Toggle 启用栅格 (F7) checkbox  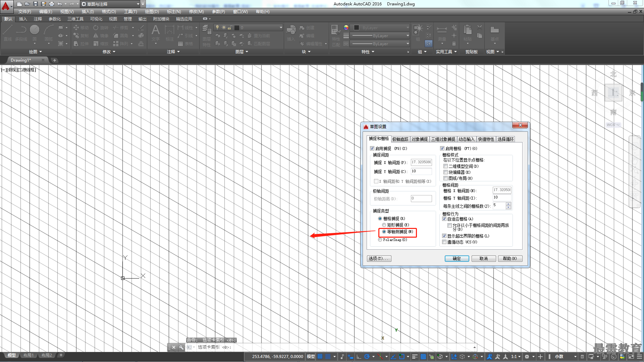(442, 148)
